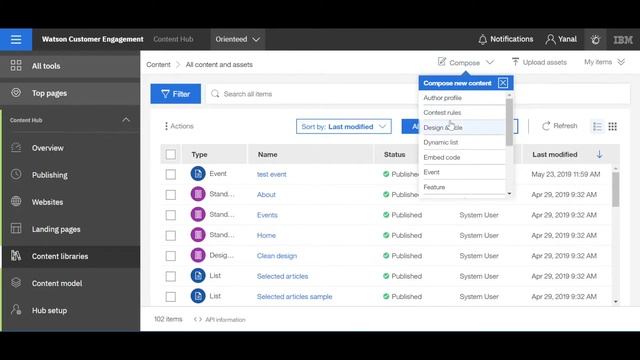Open Sort by Last modified dropdown
The width and height of the screenshot is (640, 360).
(x=344, y=127)
